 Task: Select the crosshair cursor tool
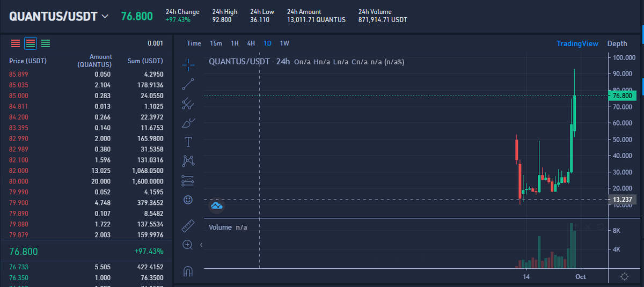188,65
